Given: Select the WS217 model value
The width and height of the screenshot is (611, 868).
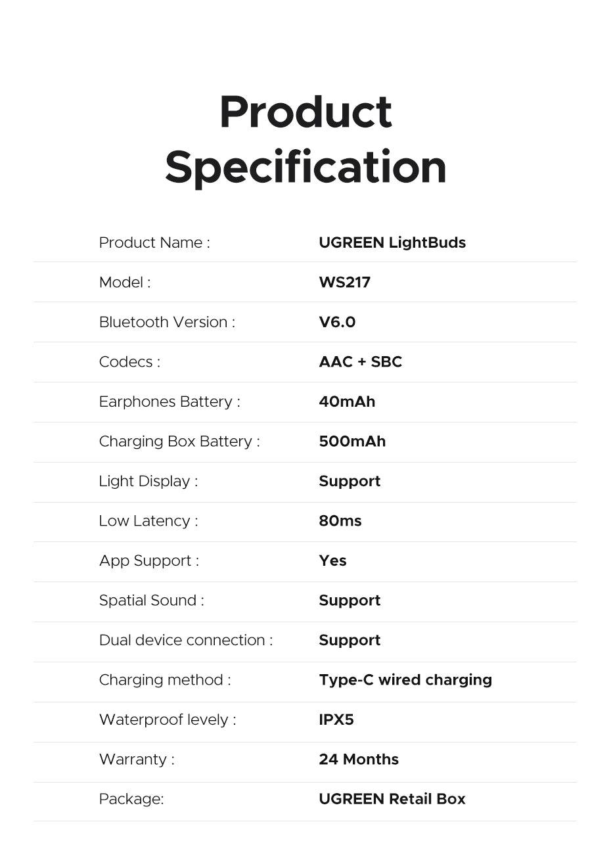Looking at the screenshot, I should 344,283.
